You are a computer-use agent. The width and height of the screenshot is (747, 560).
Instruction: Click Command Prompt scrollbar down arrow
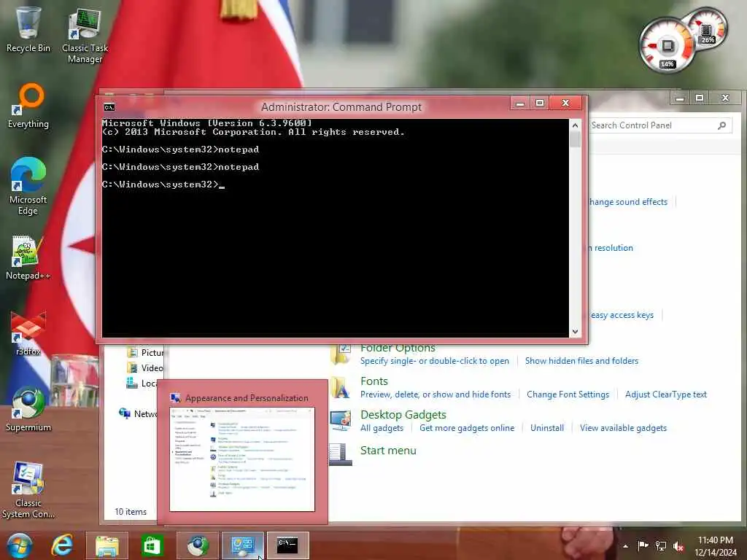click(575, 332)
